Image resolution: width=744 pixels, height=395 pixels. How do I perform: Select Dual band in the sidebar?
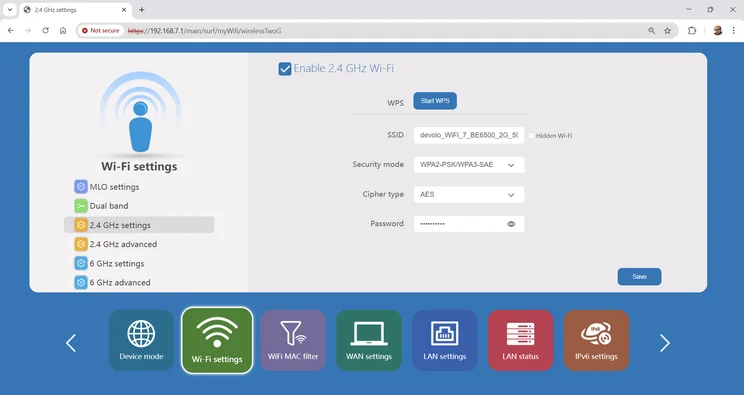click(139, 206)
